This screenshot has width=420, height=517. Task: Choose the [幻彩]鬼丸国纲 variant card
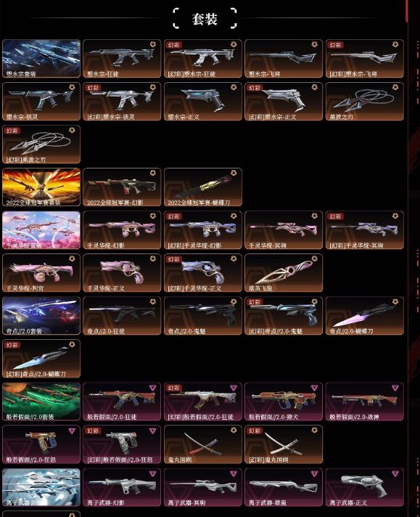(284, 444)
